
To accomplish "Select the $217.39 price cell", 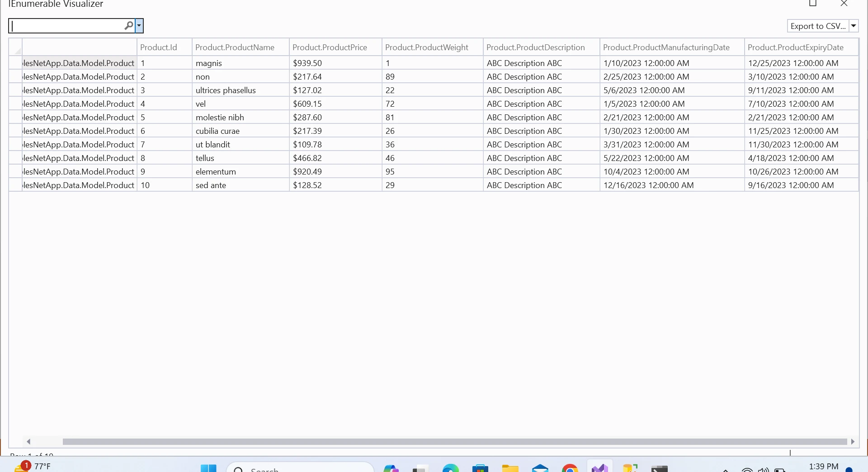I will [335, 131].
